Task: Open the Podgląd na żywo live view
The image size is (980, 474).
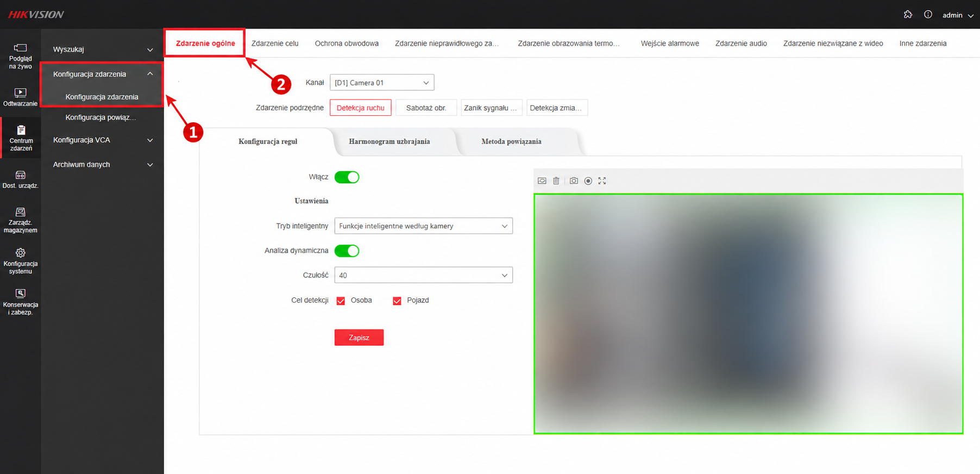Action: point(20,56)
